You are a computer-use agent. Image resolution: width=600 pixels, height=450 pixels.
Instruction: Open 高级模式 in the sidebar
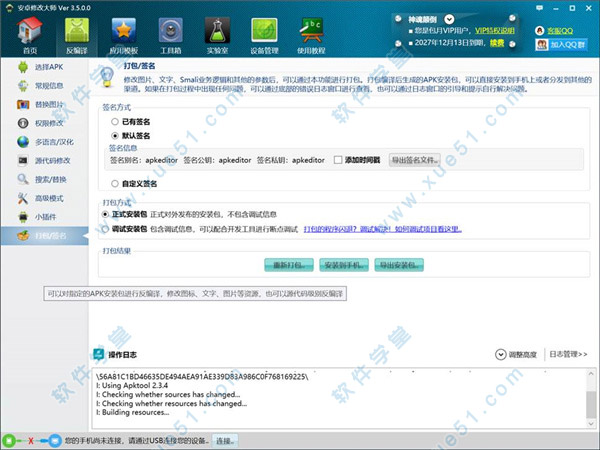[44, 198]
